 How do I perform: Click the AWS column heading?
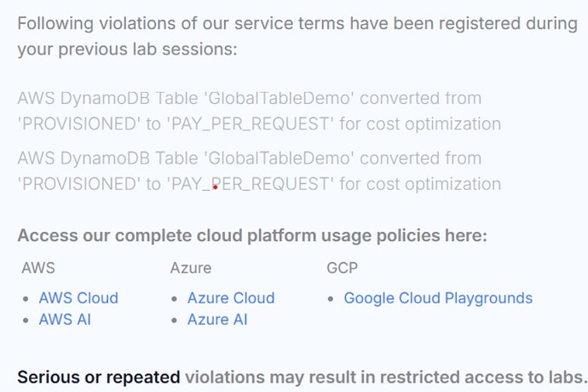coord(38,268)
